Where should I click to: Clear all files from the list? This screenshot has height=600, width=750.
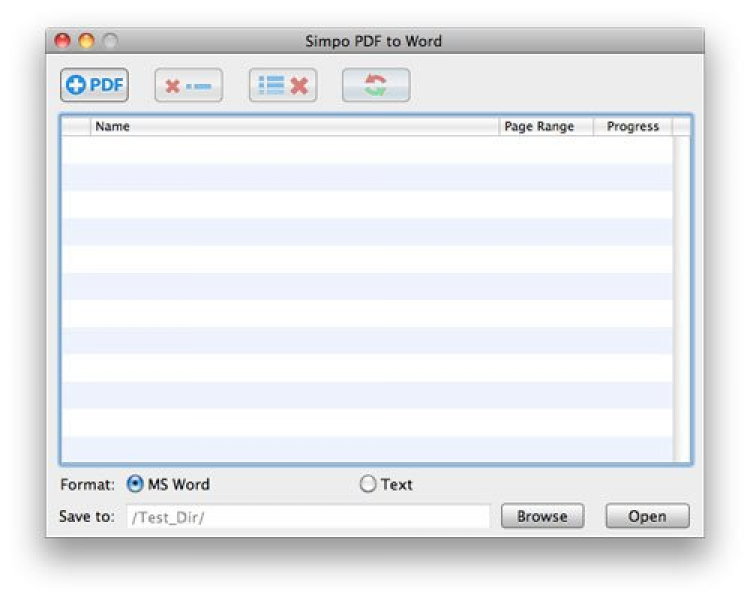click(282, 86)
